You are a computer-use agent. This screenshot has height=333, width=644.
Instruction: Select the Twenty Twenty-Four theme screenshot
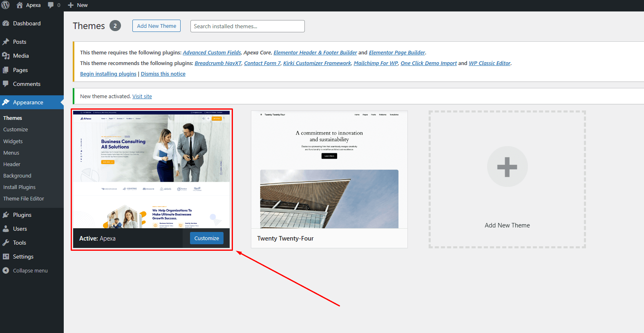(x=329, y=169)
